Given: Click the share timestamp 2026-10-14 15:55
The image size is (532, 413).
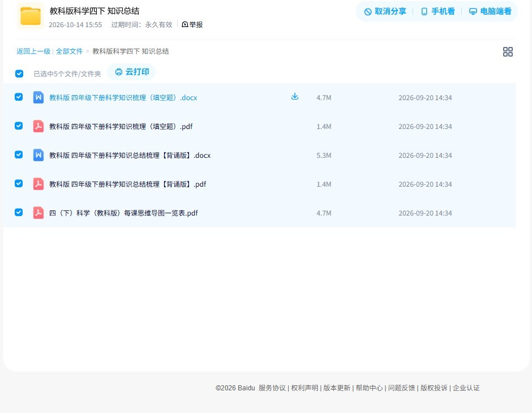Looking at the screenshot, I should click(x=75, y=25).
